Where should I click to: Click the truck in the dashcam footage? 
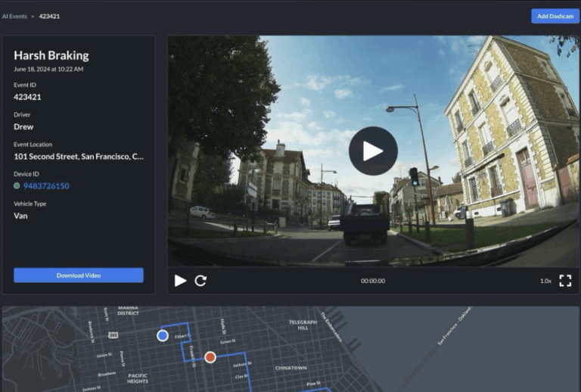point(364,221)
